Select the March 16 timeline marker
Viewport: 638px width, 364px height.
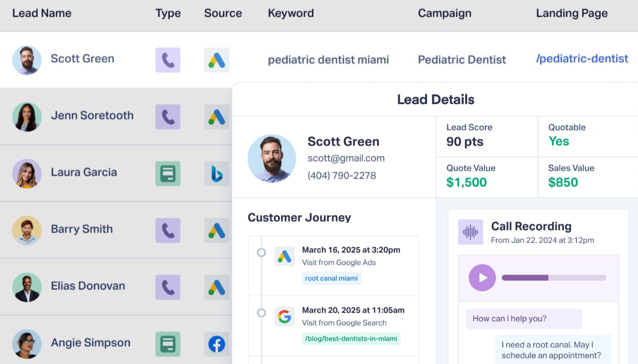262,252
